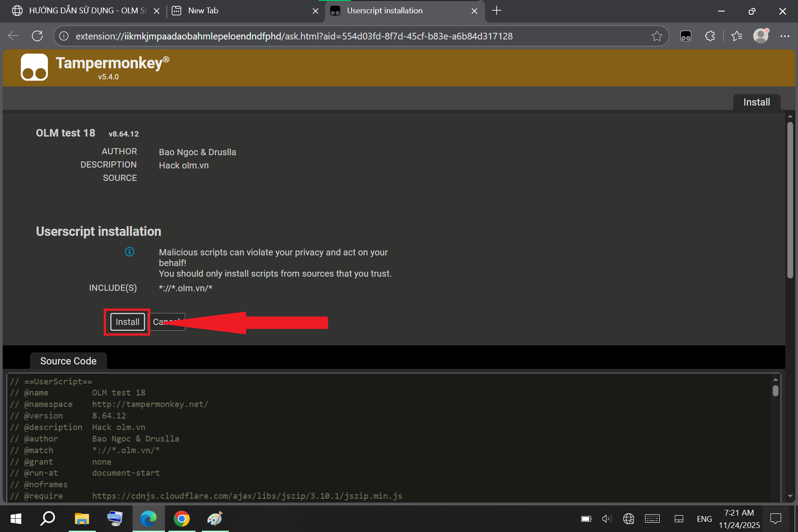Click the Tampermonkey logo in header
Screen dimensions: 798x532
click(34, 67)
